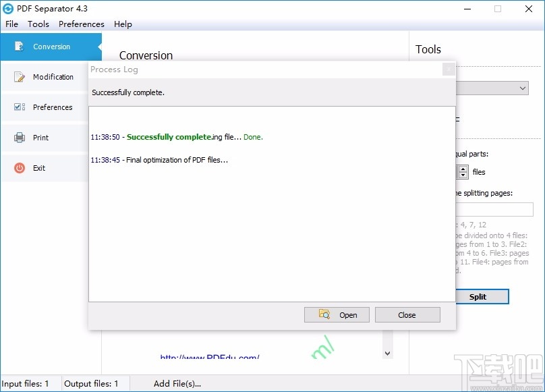Click Add File(s) in the status bar
The width and height of the screenshot is (545, 392).
click(177, 383)
